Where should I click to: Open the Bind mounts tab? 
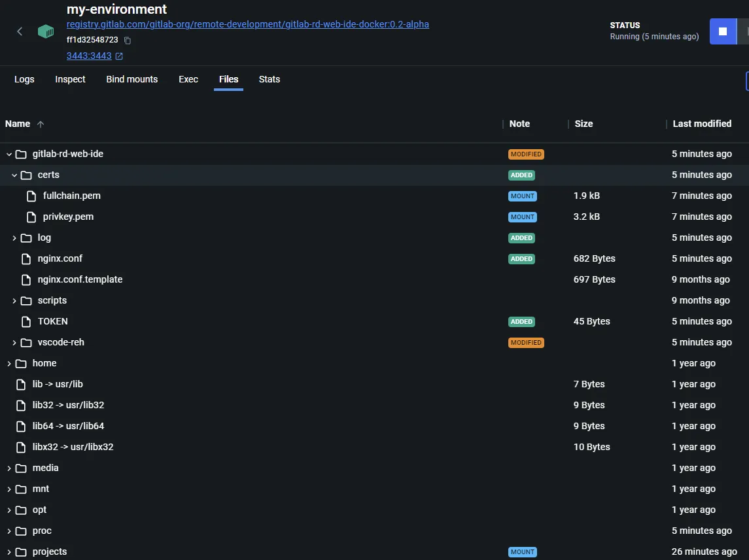click(x=132, y=79)
